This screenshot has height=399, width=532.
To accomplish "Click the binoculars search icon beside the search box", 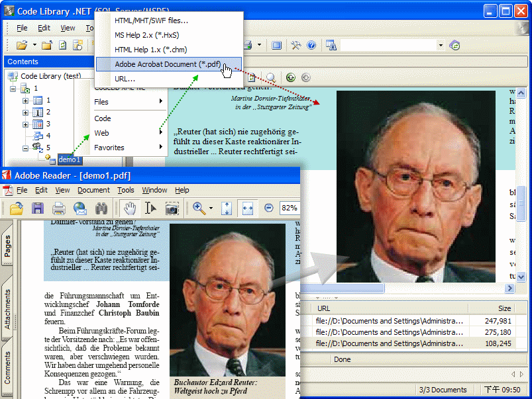I will coord(331,45).
